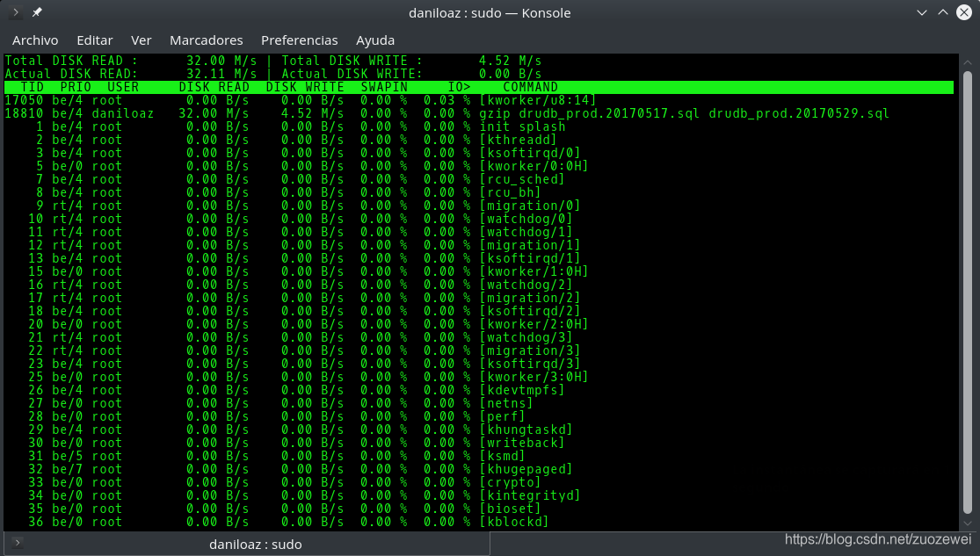Image resolution: width=980 pixels, height=556 pixels.
Task: Click the [ksoftirqd/0] process
Action: (529, 153)
